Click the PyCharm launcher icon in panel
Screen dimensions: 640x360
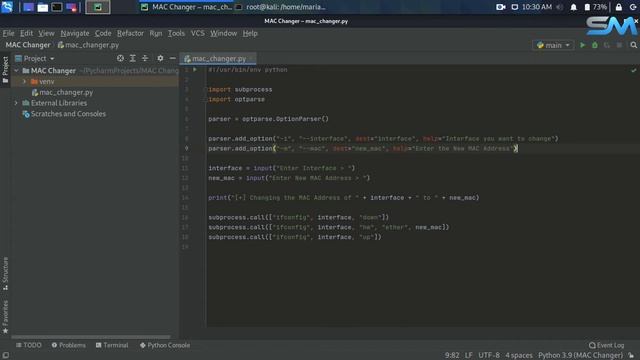tap(98, 7)
